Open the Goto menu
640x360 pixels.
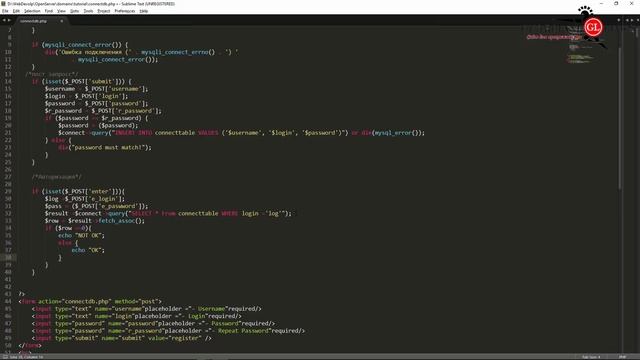tap(75, 11)
